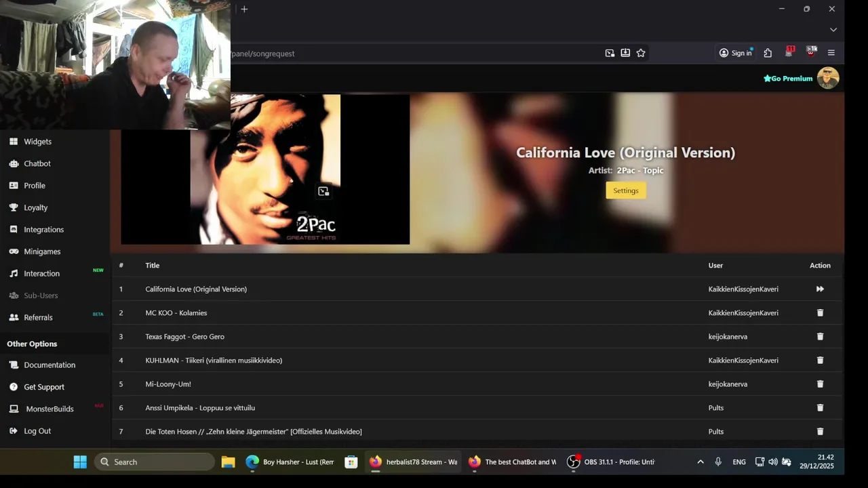Viewport: 868px width, 488px height.
Task: Open the Loyalty sidebar section
Action: point(35,207)
